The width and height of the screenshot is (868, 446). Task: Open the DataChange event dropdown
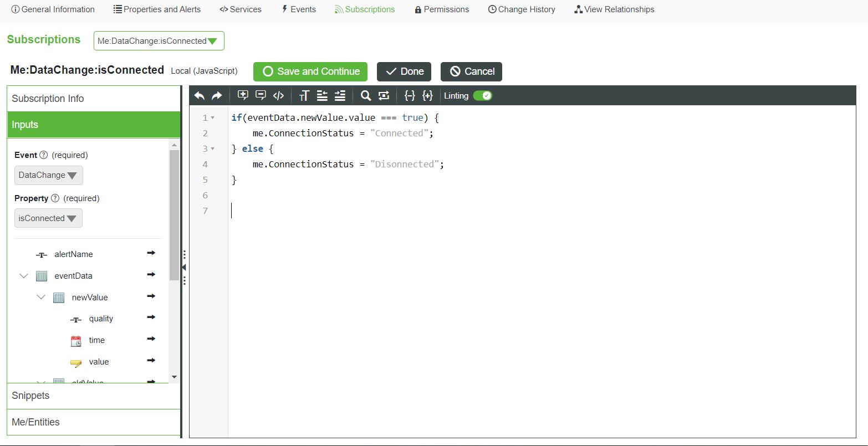48,175
